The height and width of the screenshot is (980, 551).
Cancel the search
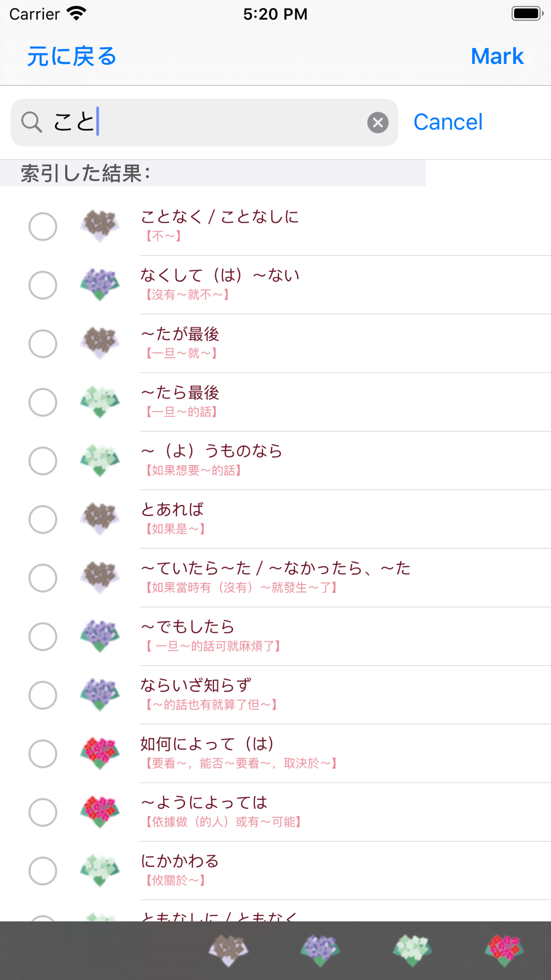pos(448,122)
